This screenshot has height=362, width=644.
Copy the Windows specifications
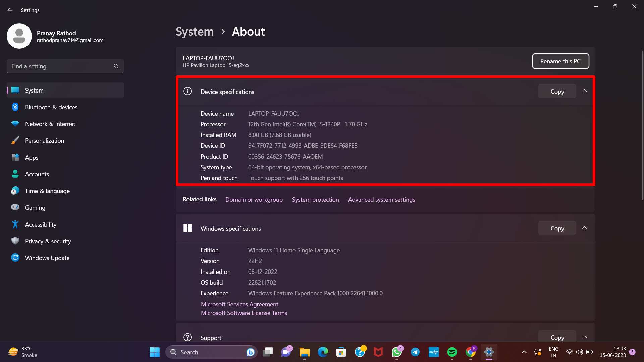click(557, 228)
